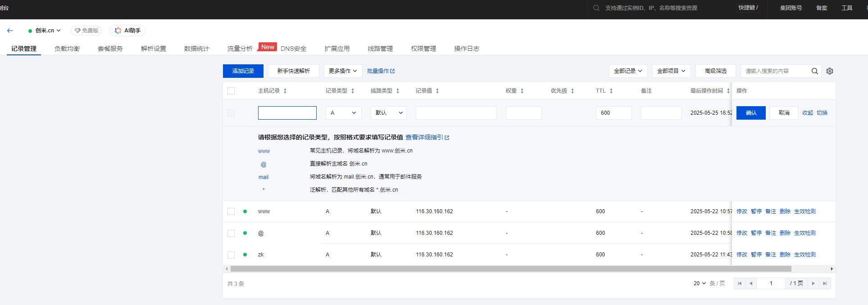Check the zk record checkbox
This screenshot has height=305, width=868.
click(x=231, y=255)
